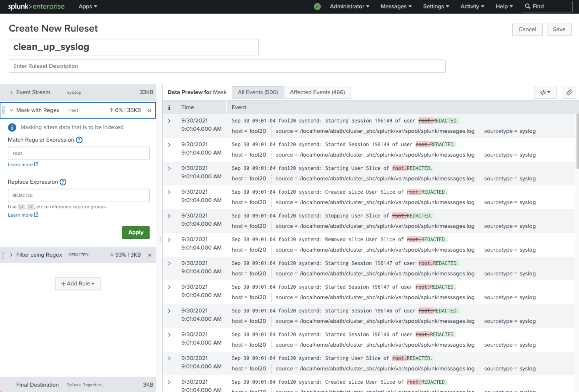Click the masking info circle icon

point(12,127)
